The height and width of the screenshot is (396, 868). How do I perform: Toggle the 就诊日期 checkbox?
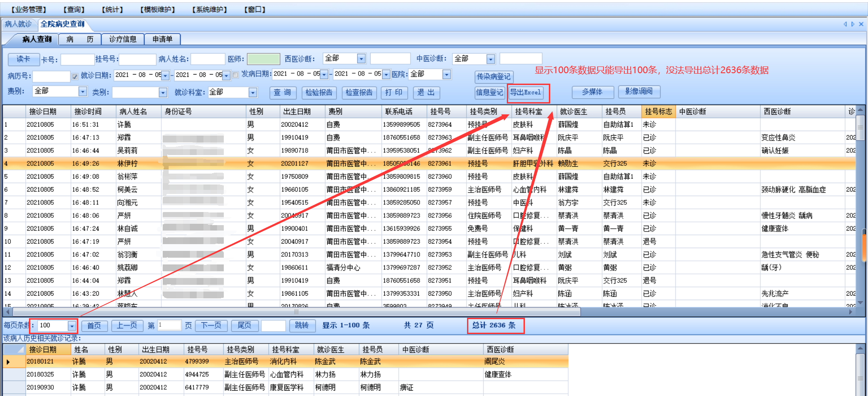(75, 76)
